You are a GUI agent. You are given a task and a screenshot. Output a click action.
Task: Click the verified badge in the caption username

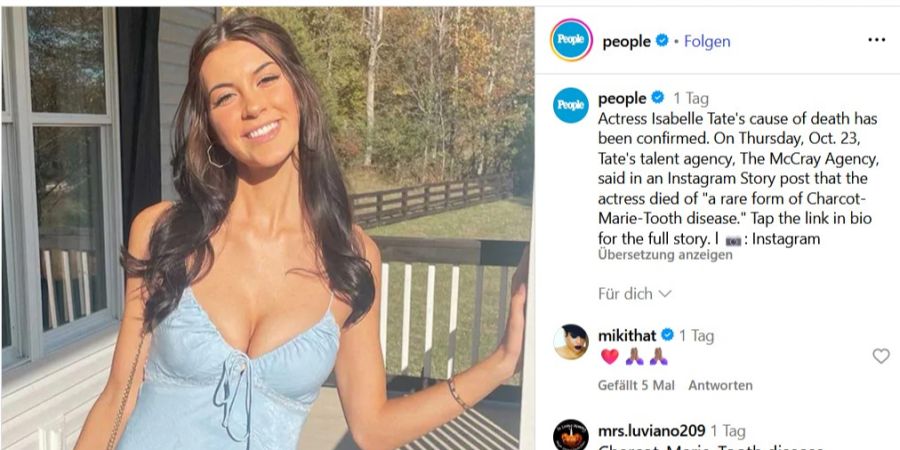click(x=658, y=98)
